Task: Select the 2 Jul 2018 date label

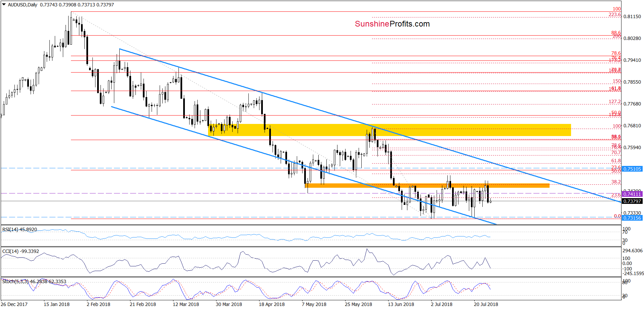Action: pos(442,304)
